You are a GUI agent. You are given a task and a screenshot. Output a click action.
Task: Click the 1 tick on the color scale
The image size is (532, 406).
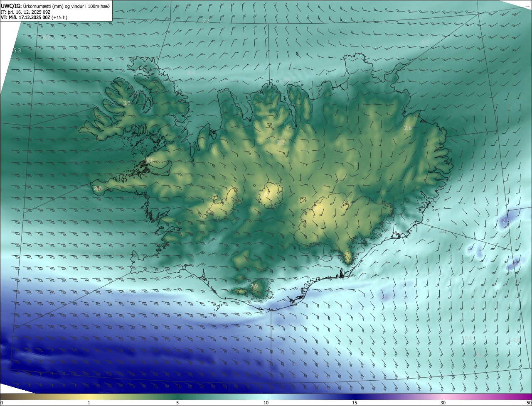pos(89,403)
